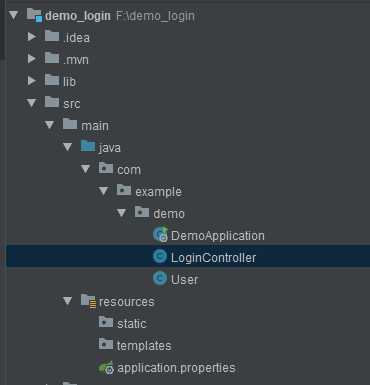Click the User class icon

[x=160, y=278]
